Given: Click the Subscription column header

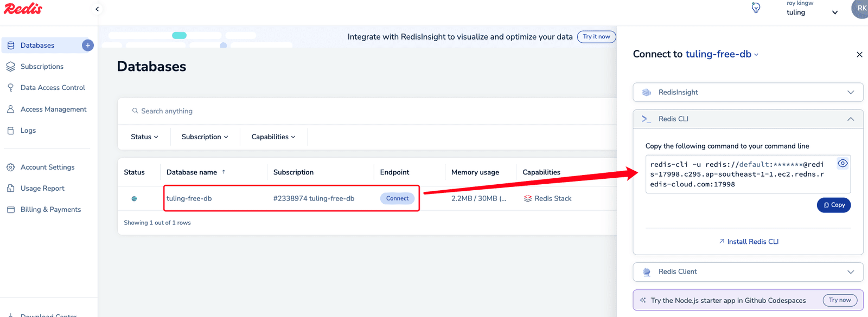Looking at the screenshot, I should [293, 172].
